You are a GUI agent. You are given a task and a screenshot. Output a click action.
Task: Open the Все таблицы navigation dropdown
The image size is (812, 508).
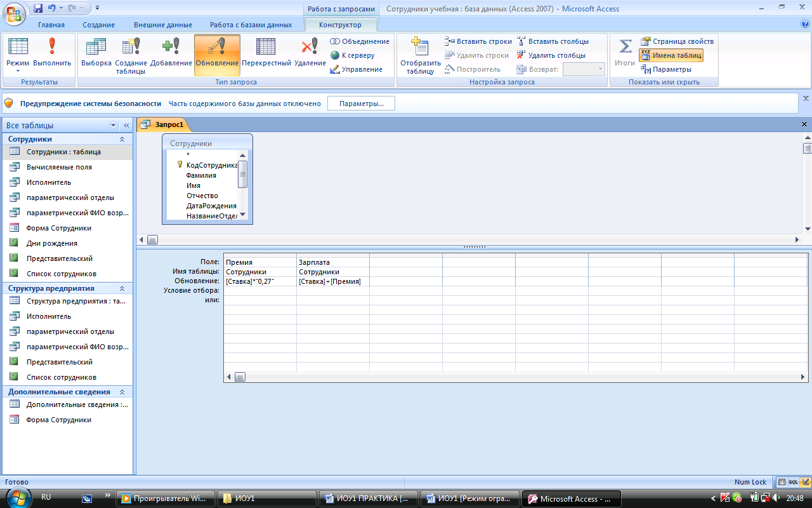click(114, 126)
